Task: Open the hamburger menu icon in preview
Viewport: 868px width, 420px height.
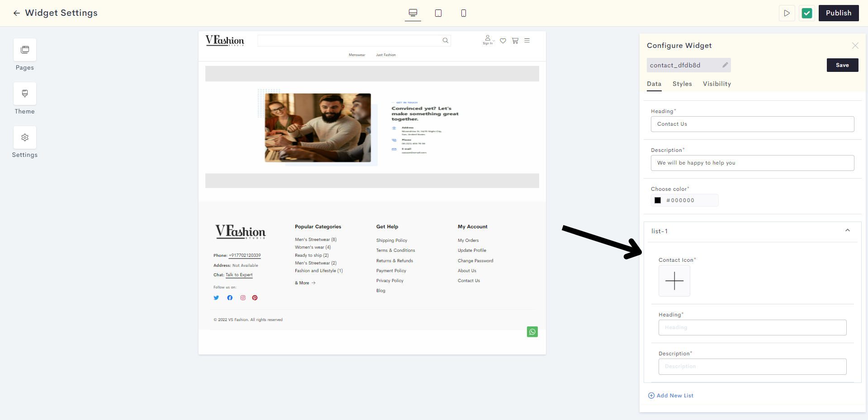Action: click(527, 41)
